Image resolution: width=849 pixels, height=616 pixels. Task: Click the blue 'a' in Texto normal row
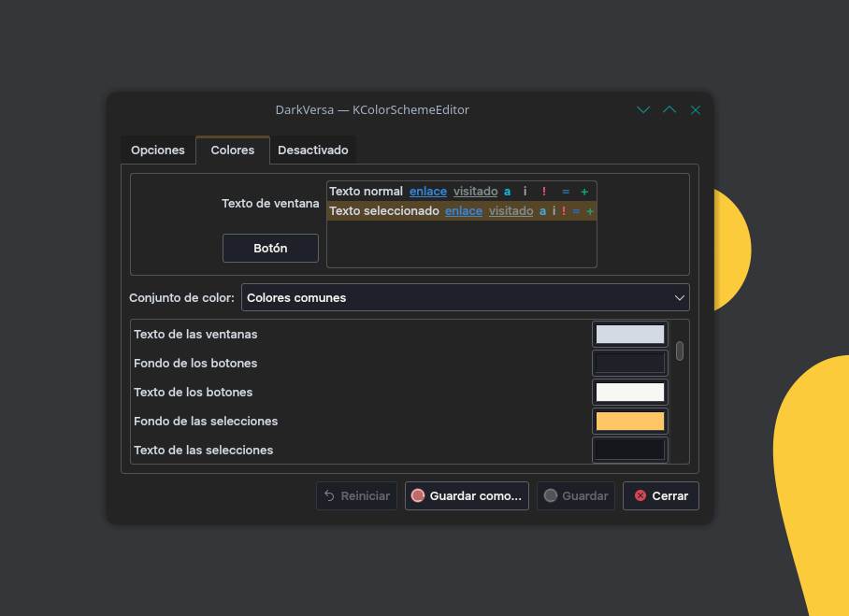tap(508, 192)
